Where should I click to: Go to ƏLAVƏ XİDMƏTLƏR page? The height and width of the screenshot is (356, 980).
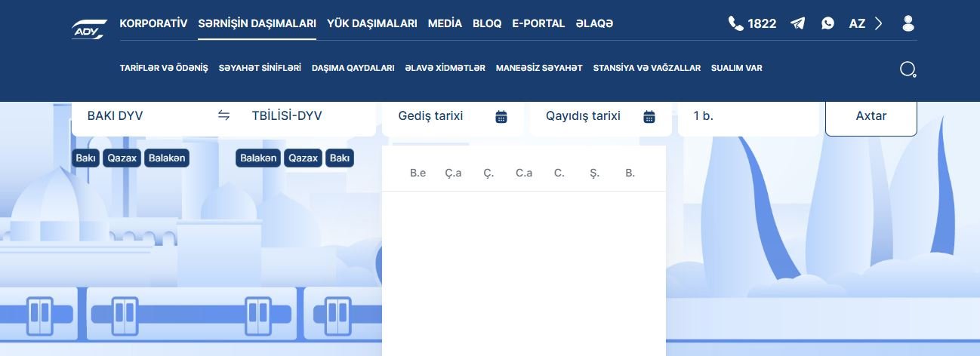pyautogui.click(x=445, y=68)
